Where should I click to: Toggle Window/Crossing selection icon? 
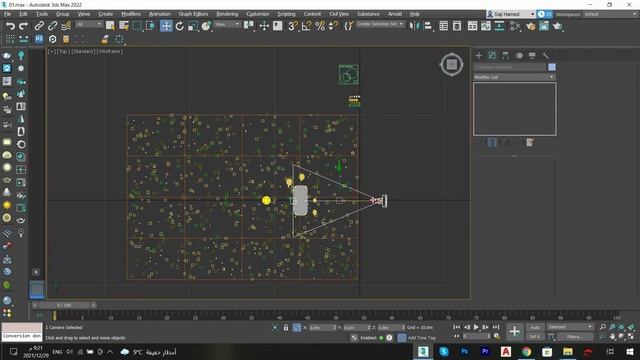coord(151,27)
